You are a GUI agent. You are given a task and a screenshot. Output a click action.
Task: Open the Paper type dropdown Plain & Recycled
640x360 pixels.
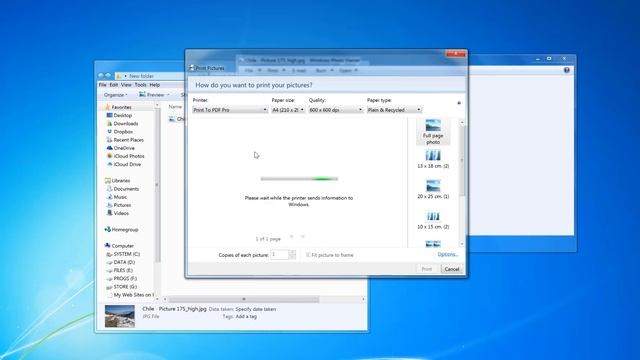tap(394, 110)
